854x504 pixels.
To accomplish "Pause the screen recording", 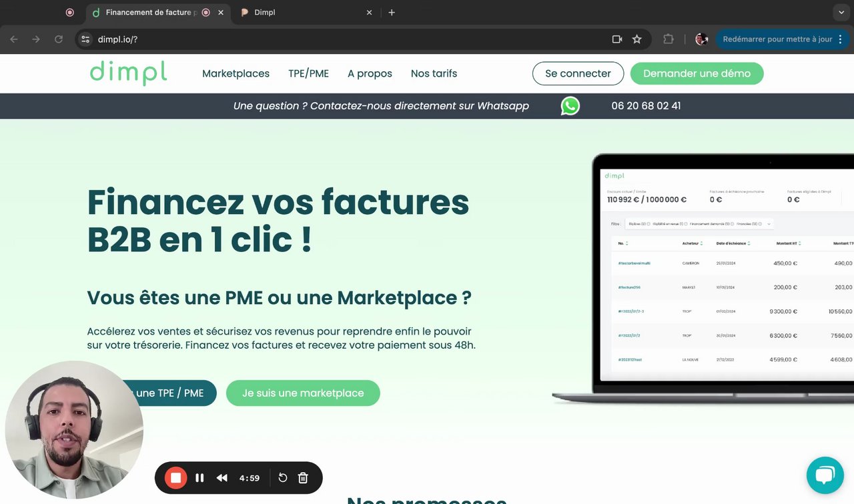I will click(199, 478).
